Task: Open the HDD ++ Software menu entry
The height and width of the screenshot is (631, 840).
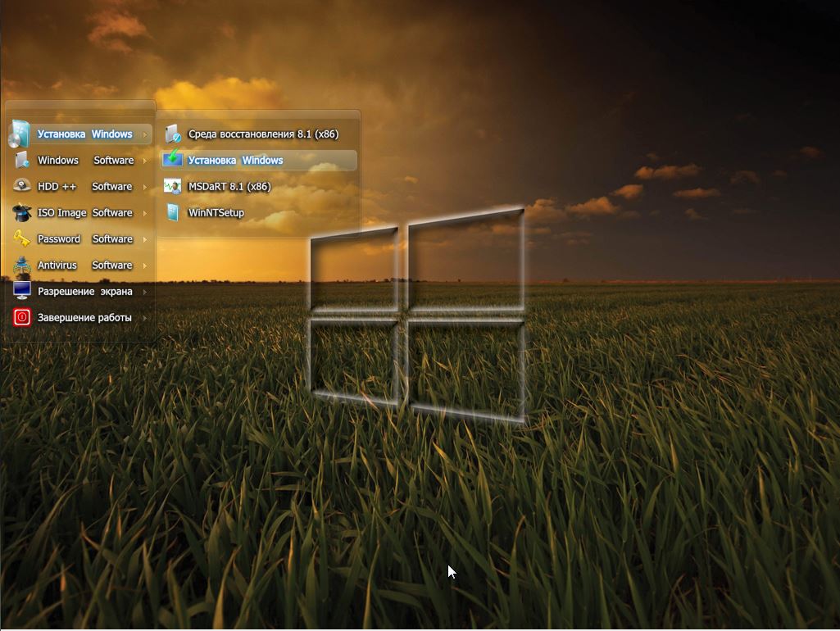Action: [x=80, y=186]
